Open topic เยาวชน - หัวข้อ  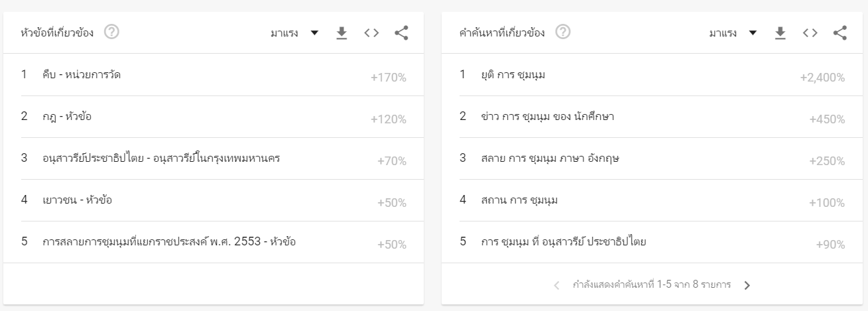[x=76, y=200]
